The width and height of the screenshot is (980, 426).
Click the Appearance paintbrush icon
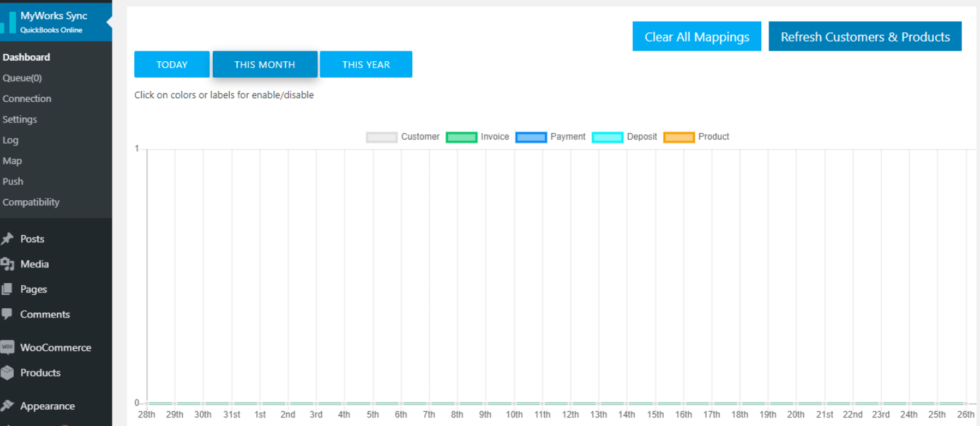click(x=7, y=406)
